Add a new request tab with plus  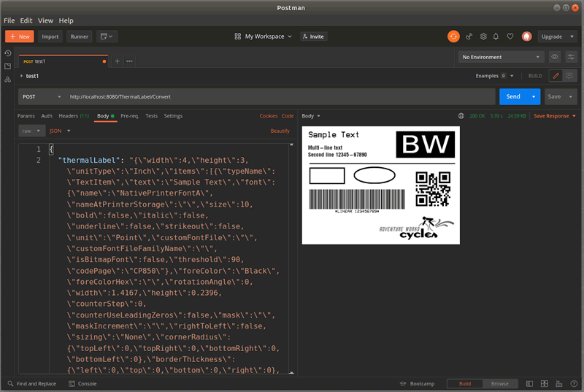coord(117,61)
